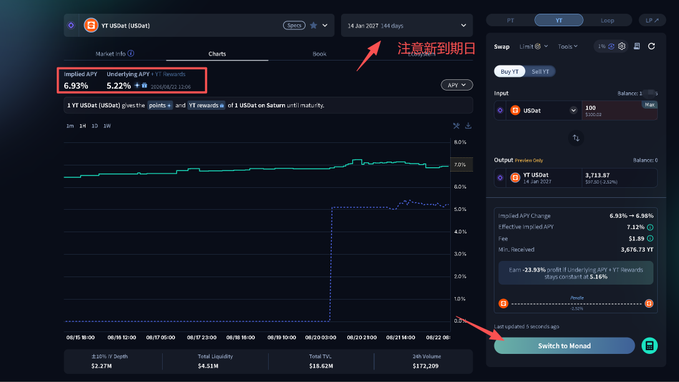Screen dimensions: 679x382
Task: Open the USDat input token dropdown
Action: click(544, 110)
